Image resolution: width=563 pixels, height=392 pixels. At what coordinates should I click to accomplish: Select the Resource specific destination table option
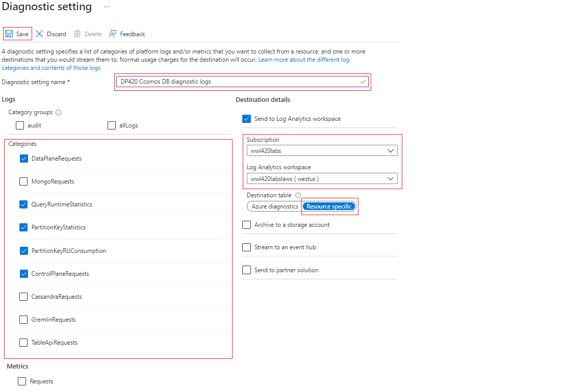click(329, 206)
